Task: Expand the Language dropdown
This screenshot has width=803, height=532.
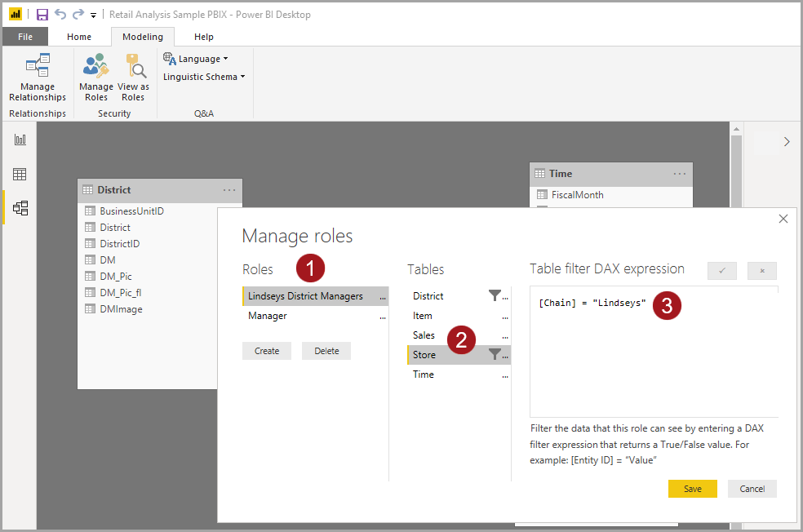Action: tap(196, 59)
